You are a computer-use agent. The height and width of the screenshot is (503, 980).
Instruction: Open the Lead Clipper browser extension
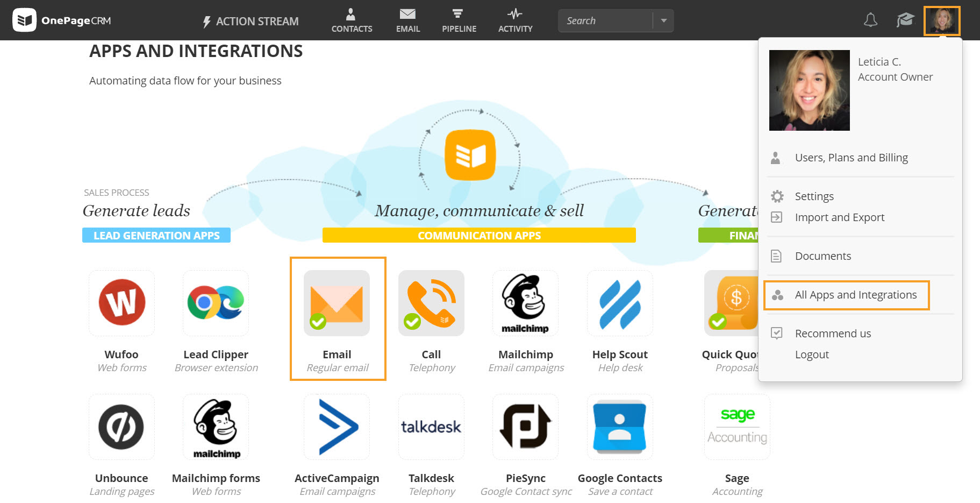[216, 303]
